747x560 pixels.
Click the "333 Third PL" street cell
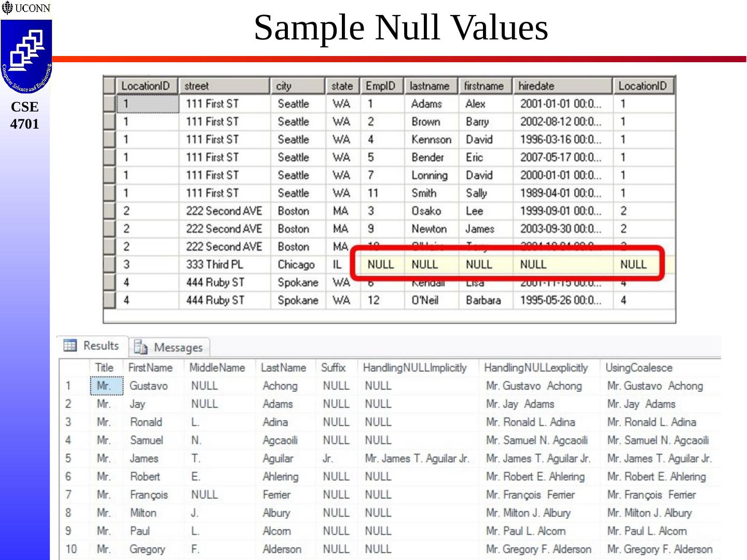[224, 264]
